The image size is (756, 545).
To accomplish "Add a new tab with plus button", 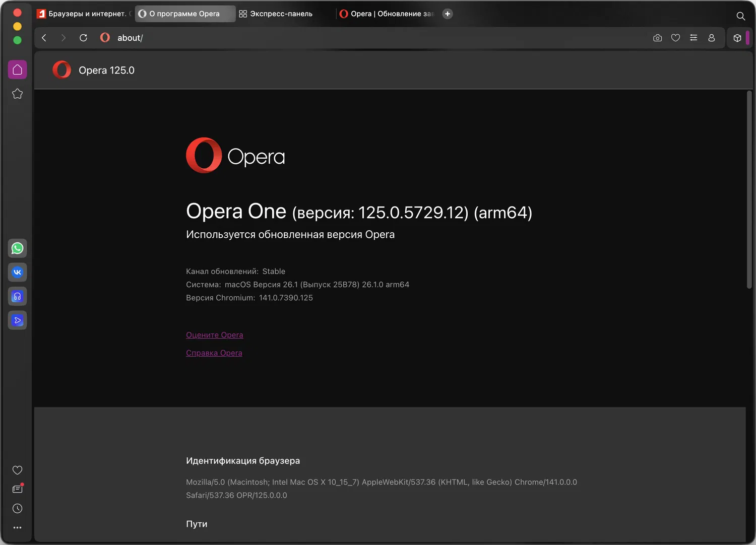I will click(x=447, y=14).
